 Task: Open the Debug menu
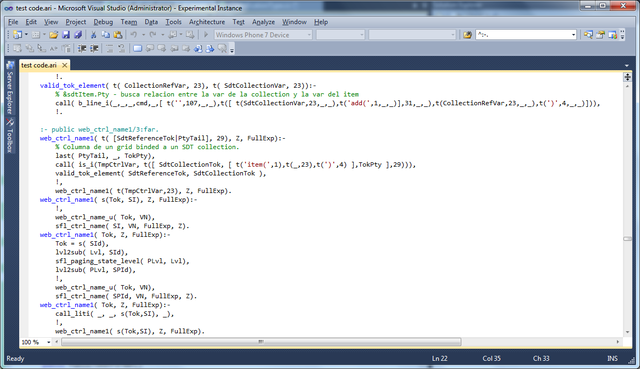pyautogui.click(x=103, y=22)
